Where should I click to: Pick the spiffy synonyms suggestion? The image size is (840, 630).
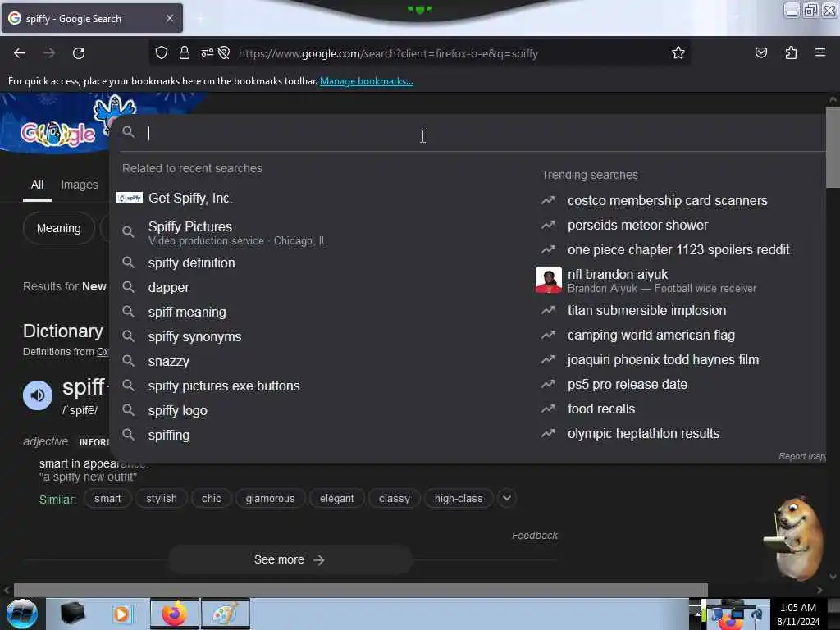pos(195,337)
